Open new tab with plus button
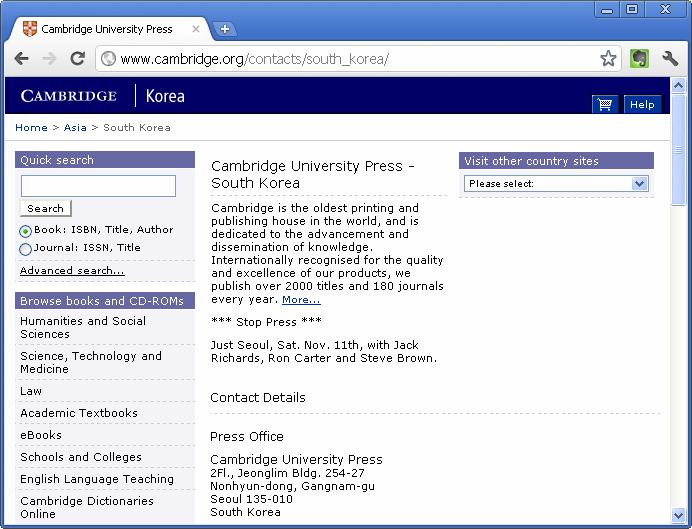This screenshot has height=529, width=692. pyautogui.click(x=225, y=29)
